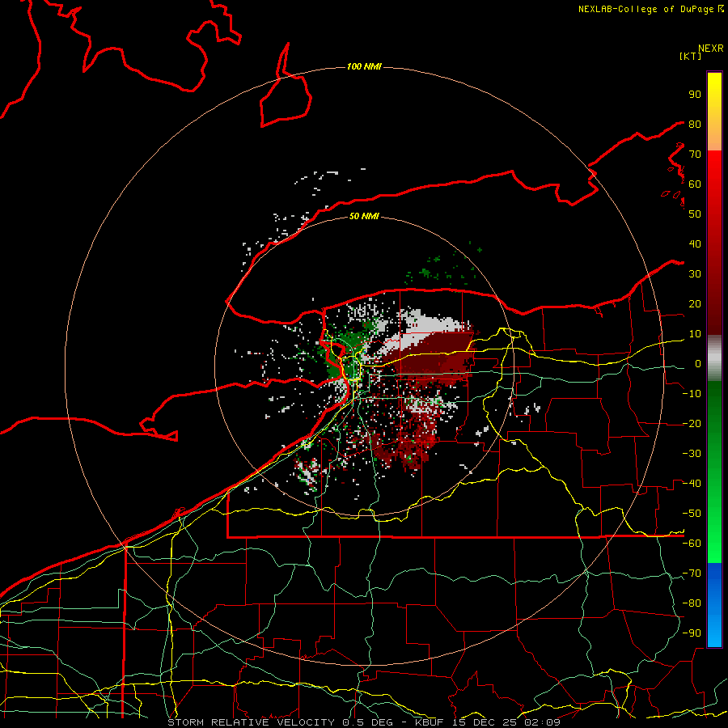Click the -20 value on velocity scale
This screenshot has height=728, width=728.
(x=692, y=423)
